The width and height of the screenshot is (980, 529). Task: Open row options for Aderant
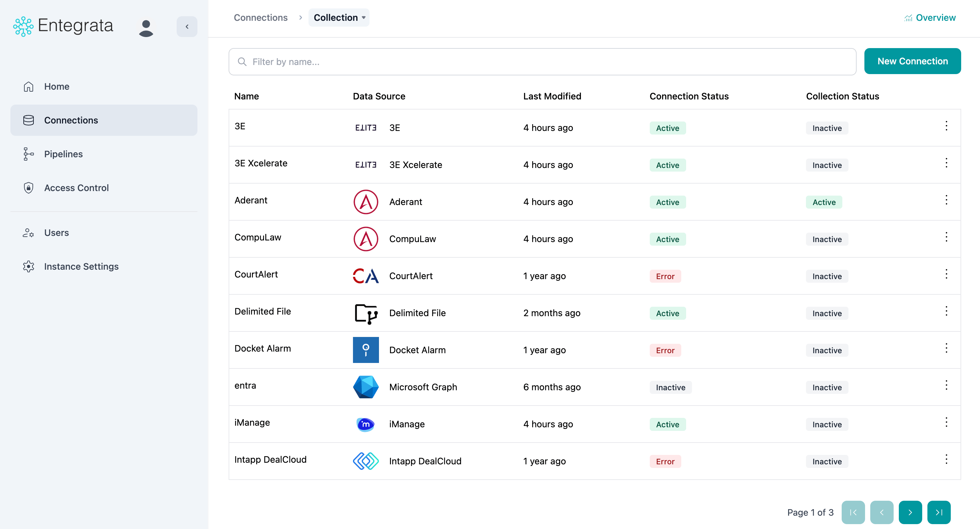tap(946, 200)
